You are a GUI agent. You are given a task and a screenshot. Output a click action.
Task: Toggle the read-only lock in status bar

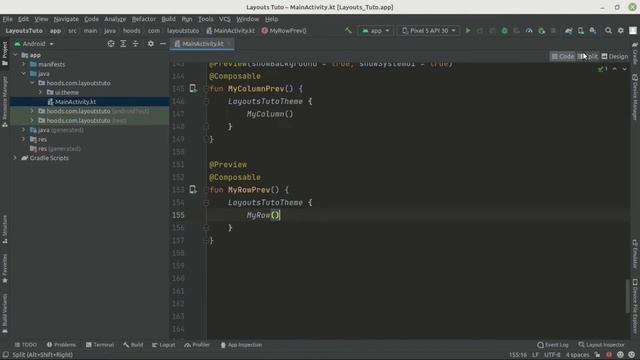[598, 355]
